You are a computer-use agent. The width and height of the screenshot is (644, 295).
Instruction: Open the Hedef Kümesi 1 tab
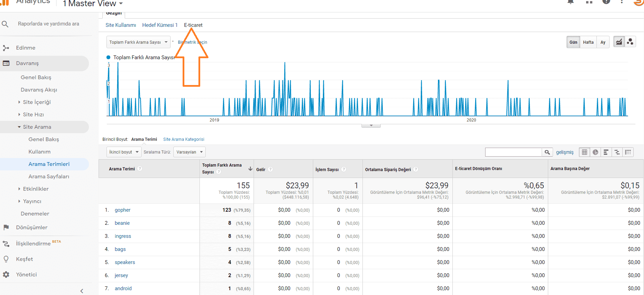click(x=160, y=25)
